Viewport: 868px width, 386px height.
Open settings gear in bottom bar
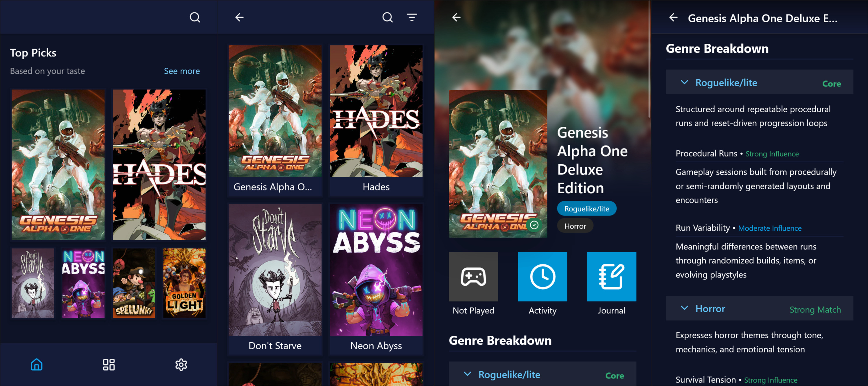pos(181,364)
